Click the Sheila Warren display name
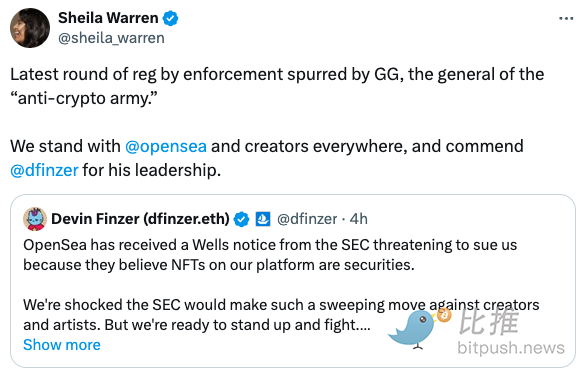The width and height of the screenshot is (585, 375). tap(108, 18)
